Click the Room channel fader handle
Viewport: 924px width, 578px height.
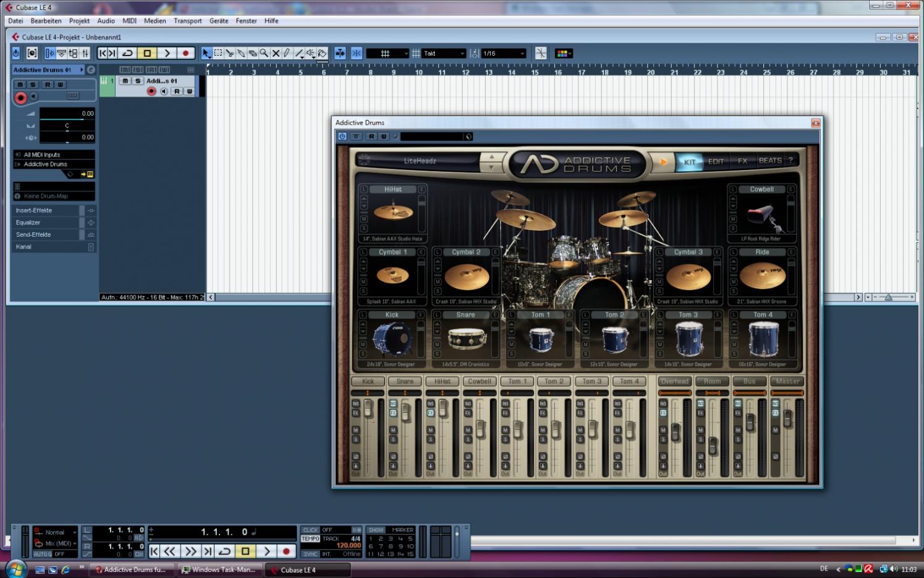point(713,446)
